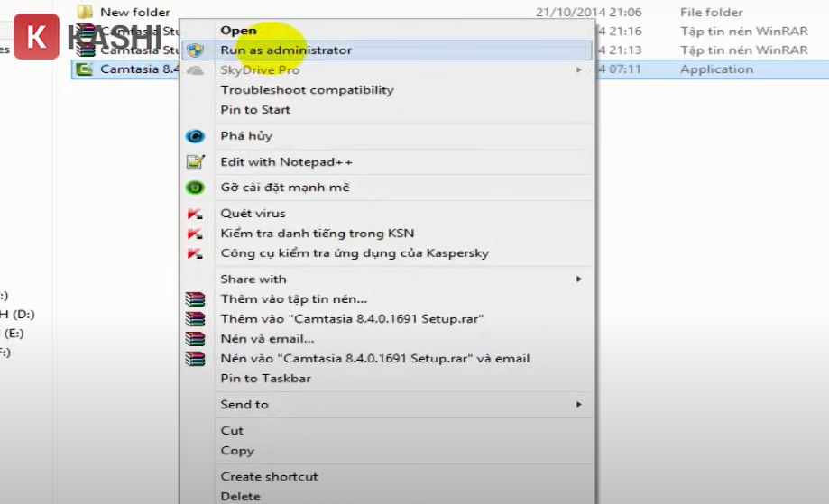The width and height of the screenshot is (829, 504).
Task: Click WinRAR icon beside Thêm vào "Camtasia 8.4.0.1691 Setup.rar"
Action: tap(195, 319)
